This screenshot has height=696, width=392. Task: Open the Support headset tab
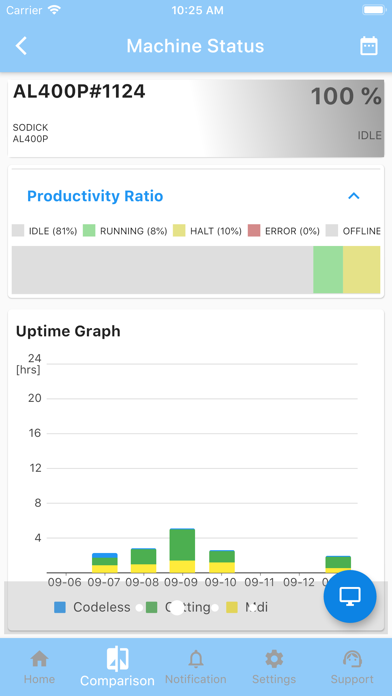coord(352,667)
